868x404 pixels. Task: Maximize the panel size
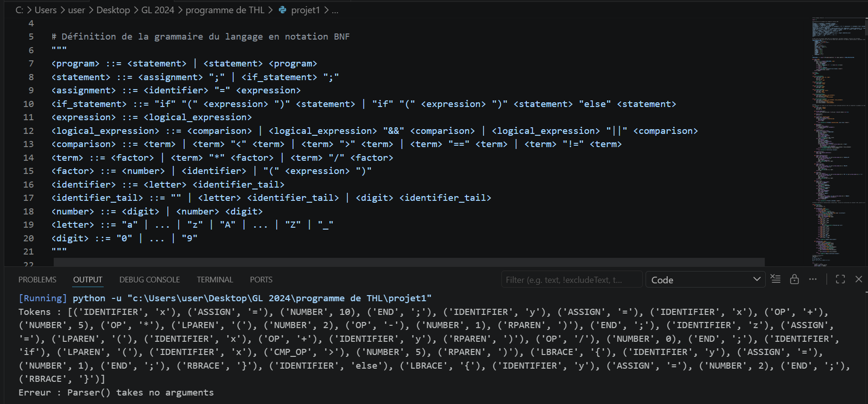840,279
